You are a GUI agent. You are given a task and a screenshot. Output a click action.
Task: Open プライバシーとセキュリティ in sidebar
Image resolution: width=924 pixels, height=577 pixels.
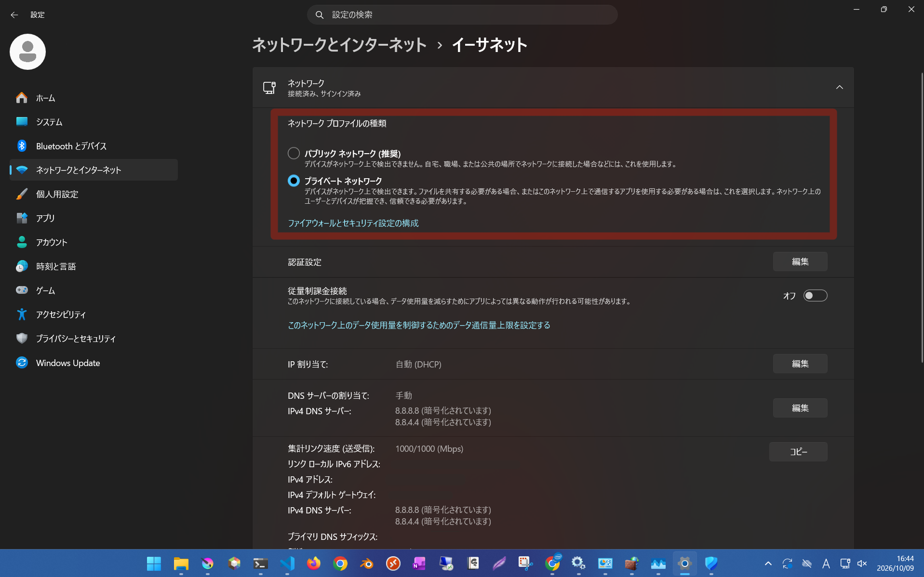[x=94, y=339]
